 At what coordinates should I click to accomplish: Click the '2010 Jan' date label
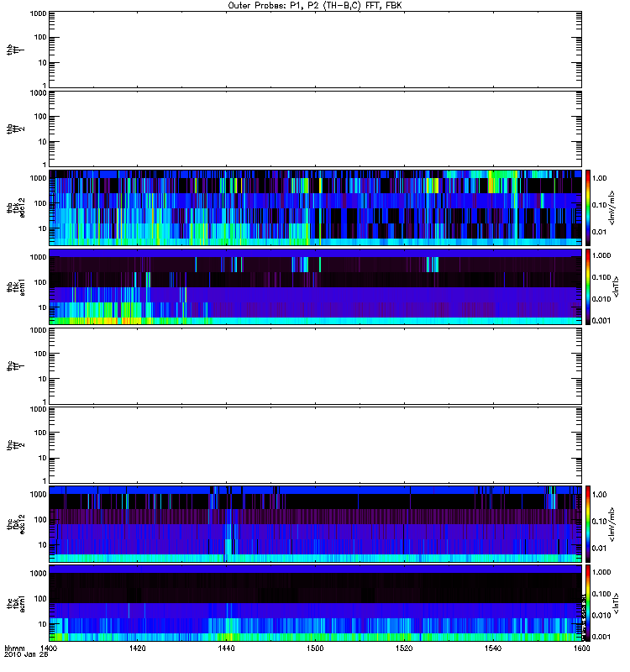click(26, 654)
